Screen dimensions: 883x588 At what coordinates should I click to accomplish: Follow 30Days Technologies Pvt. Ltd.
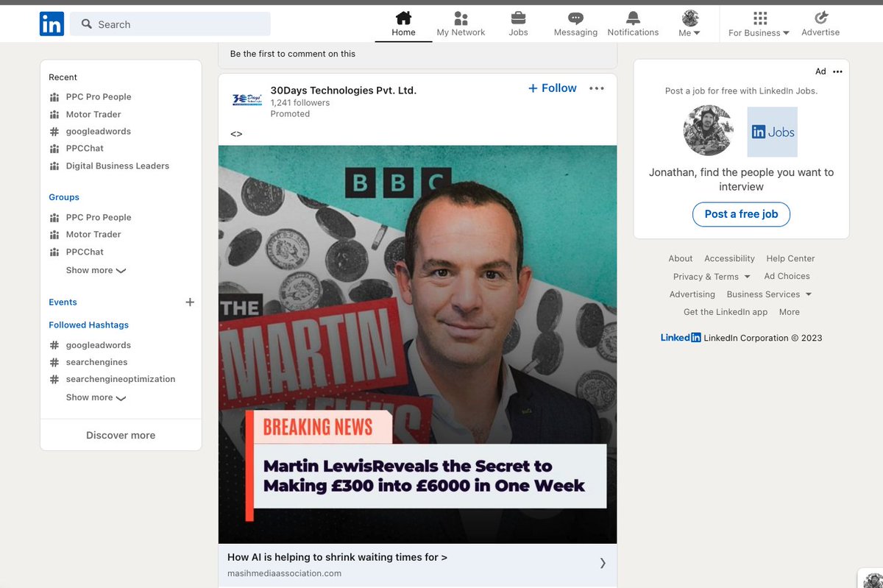coord(553,88)
